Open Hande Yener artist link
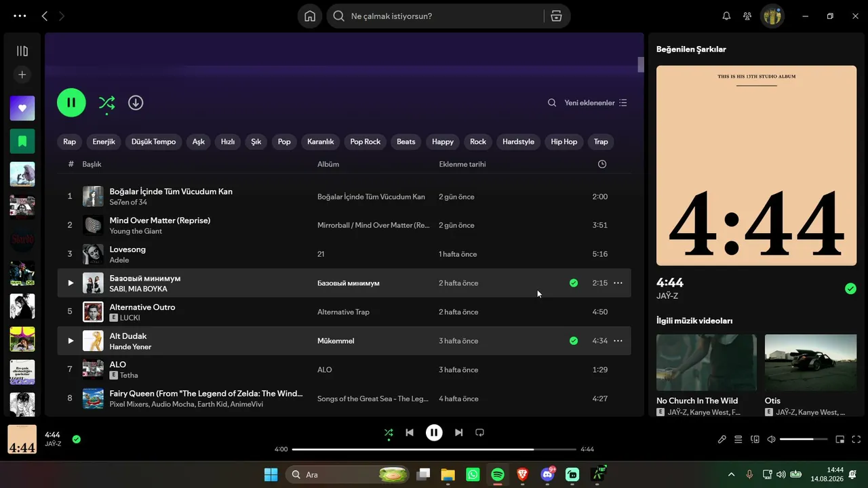 click(x=130, y=347)
